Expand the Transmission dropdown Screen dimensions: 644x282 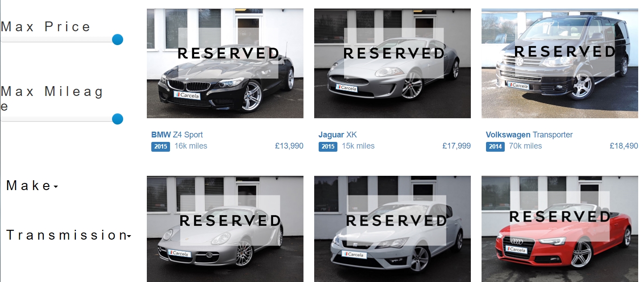69,235
